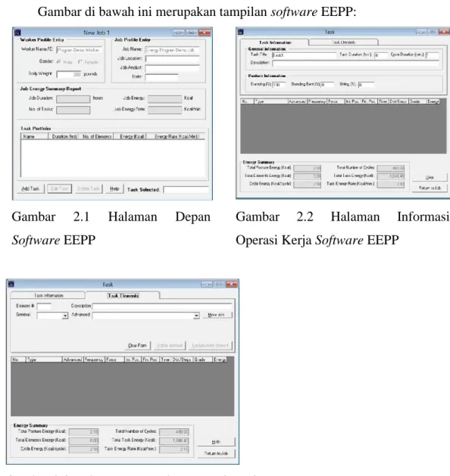The image size is (450, 476).
Task: Click Description field in Task Elements tab
Action: pos(162,306)
